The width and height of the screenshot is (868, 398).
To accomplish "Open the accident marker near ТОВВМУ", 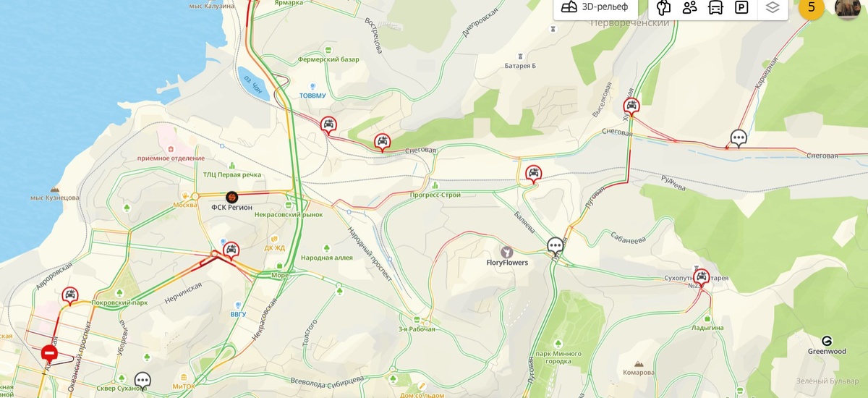I will click(328, 124).
